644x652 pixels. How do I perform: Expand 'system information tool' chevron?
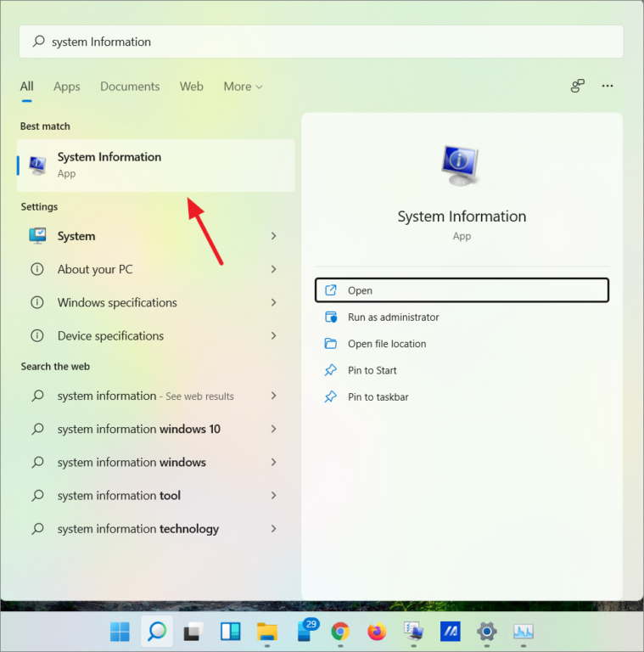point(273,495)
